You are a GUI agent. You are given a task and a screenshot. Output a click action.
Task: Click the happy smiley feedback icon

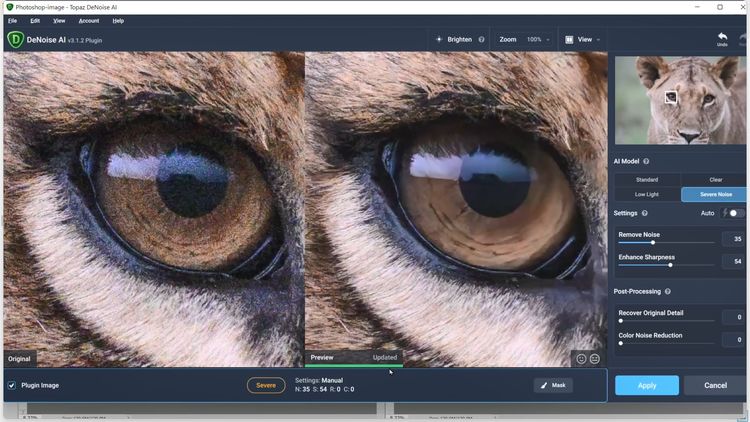pos(581,359)
